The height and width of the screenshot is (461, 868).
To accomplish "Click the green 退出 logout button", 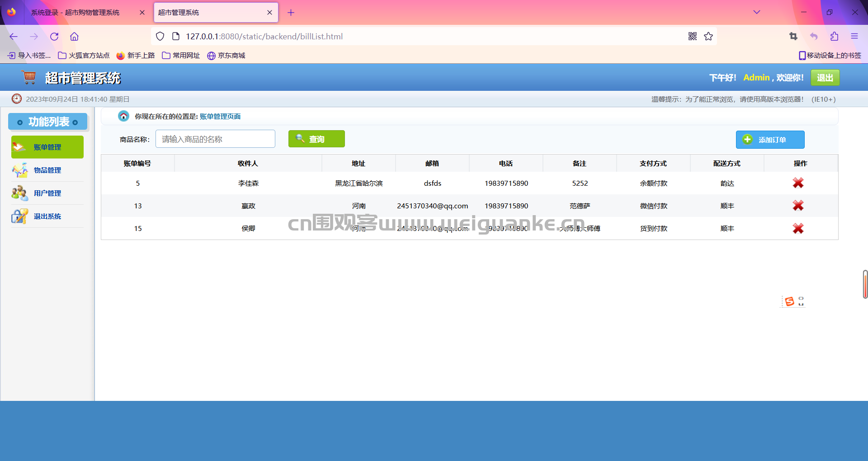I will click(825, 78).
